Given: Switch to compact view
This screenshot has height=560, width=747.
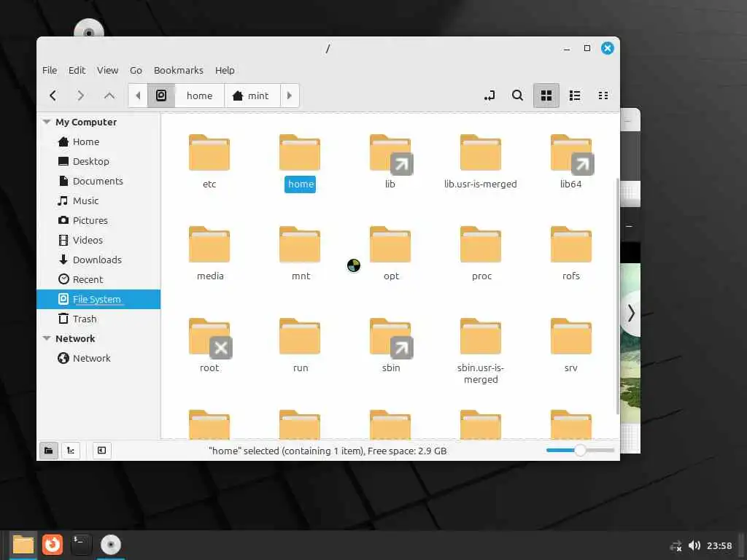Looking at the screenshot, I should point(603,96).
